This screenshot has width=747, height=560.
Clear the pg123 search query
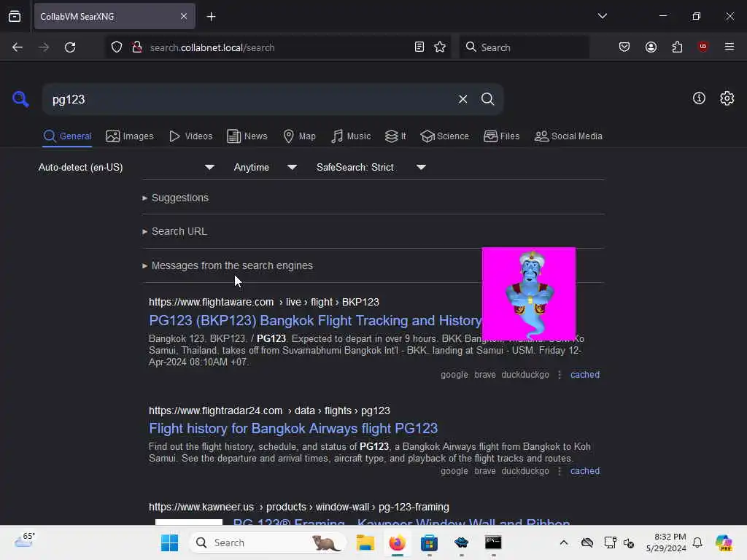click(462, 99)
